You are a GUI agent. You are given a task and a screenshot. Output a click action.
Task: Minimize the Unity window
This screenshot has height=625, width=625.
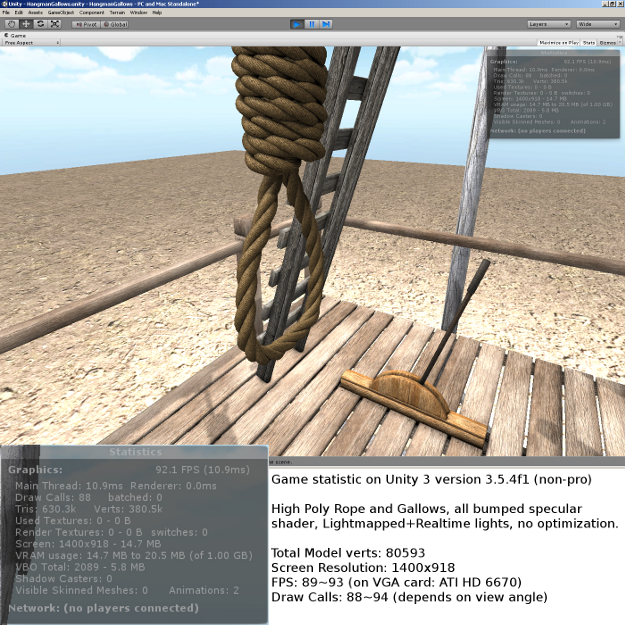pos(605,4)
